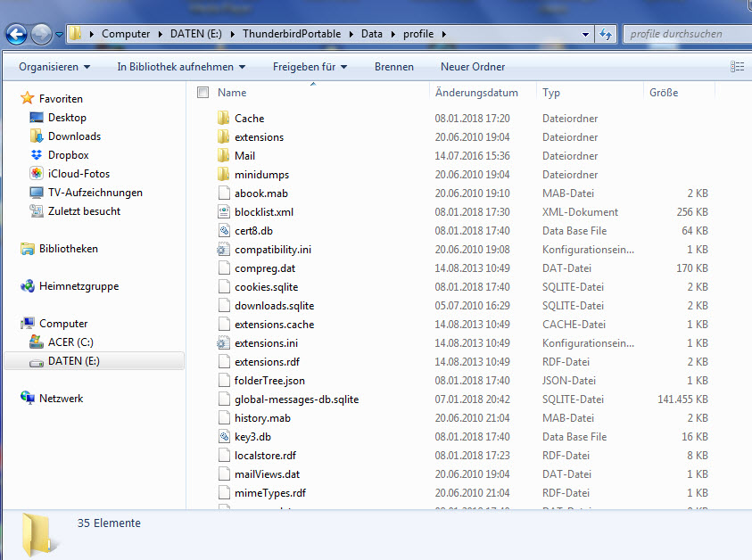
Task: Click the folder icon in address bar
Action: (75, 34)
